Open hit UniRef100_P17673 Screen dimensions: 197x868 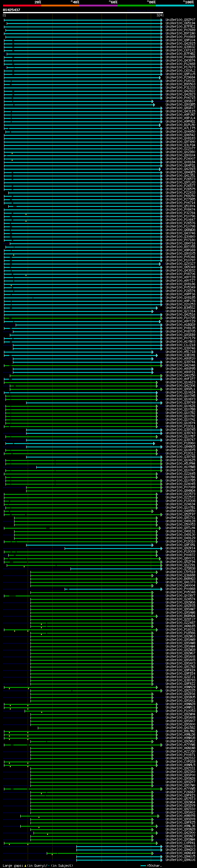tap(180, 67)
